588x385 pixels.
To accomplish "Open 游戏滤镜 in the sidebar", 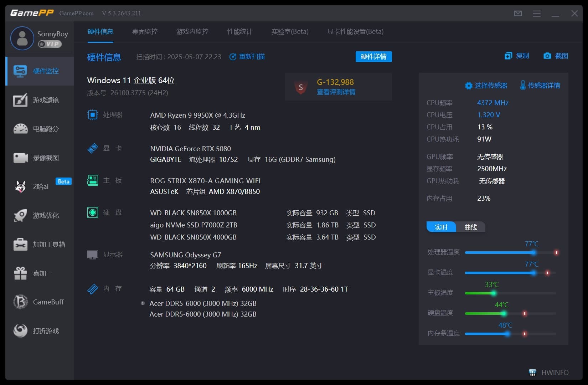I will tap(40, 100).
